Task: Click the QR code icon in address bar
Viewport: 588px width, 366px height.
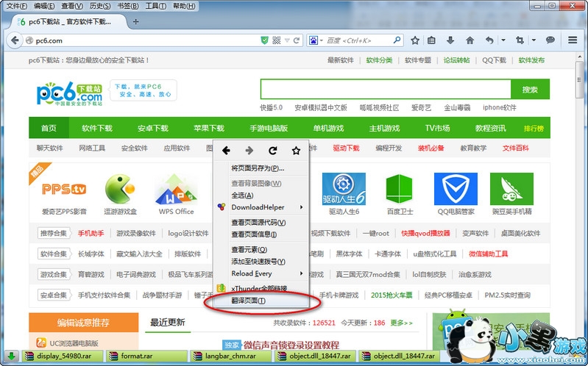Action: pos(277,40)
